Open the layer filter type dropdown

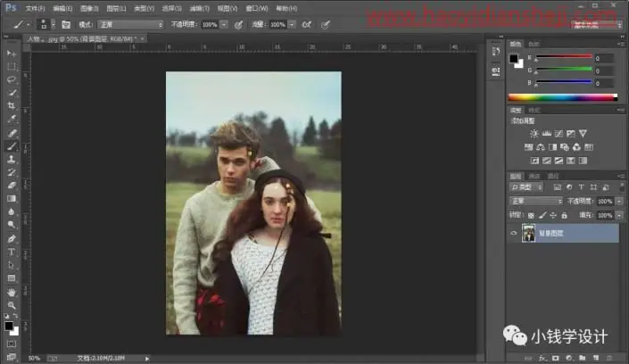pyautogui.click(x=526, y=187)
